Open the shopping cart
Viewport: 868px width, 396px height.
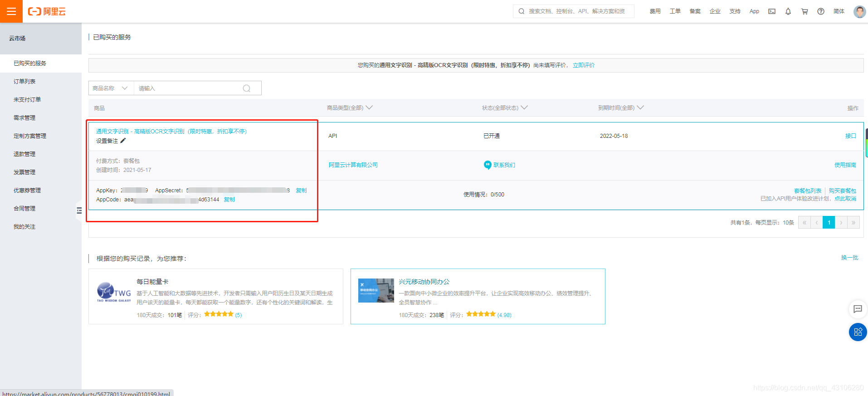click(805, 11)
